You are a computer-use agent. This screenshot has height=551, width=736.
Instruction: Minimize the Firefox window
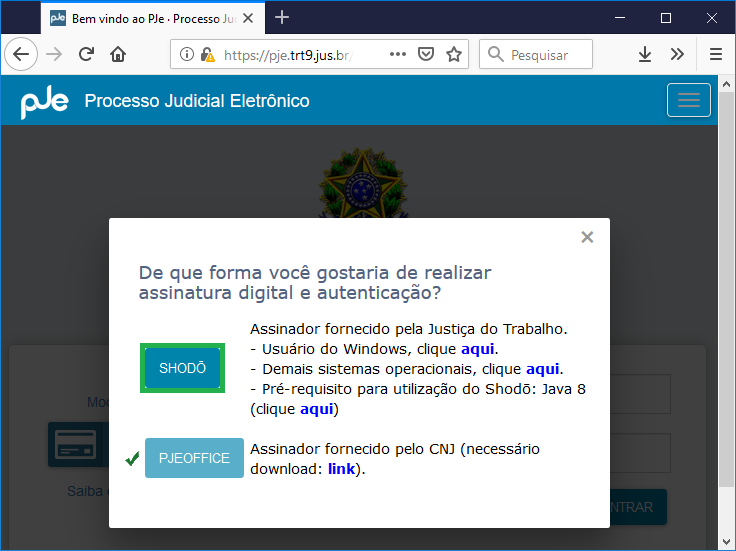point(620,18)
